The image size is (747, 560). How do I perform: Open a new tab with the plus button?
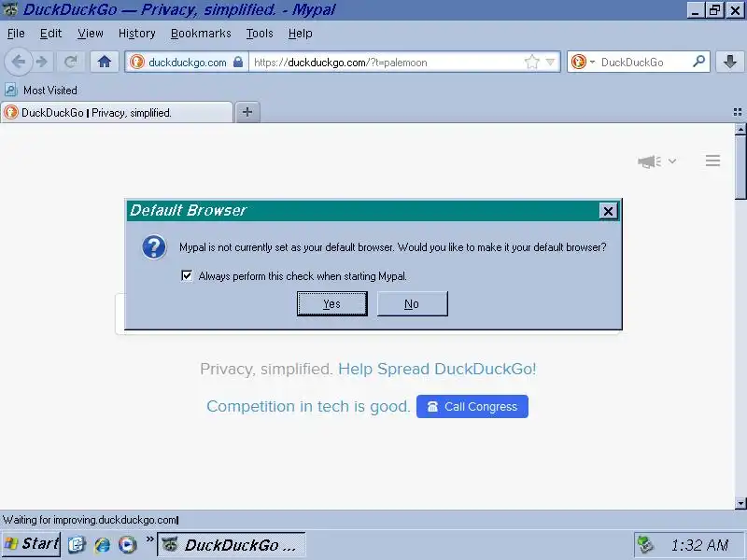pyautogui.click(x=247, y=112)
